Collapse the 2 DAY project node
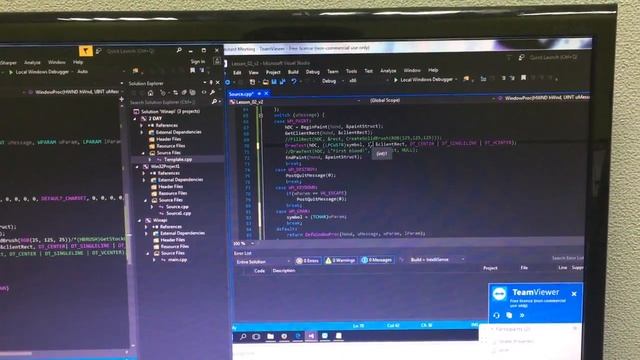This screenshot has width=640, height=360. coord(136,118)
